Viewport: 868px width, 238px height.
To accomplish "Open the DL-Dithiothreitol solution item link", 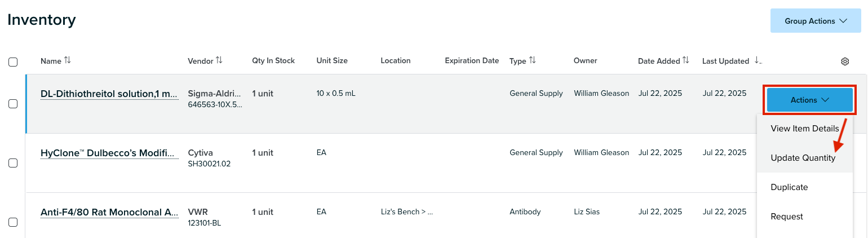I will pyautogui.click(x=109, y=94).
